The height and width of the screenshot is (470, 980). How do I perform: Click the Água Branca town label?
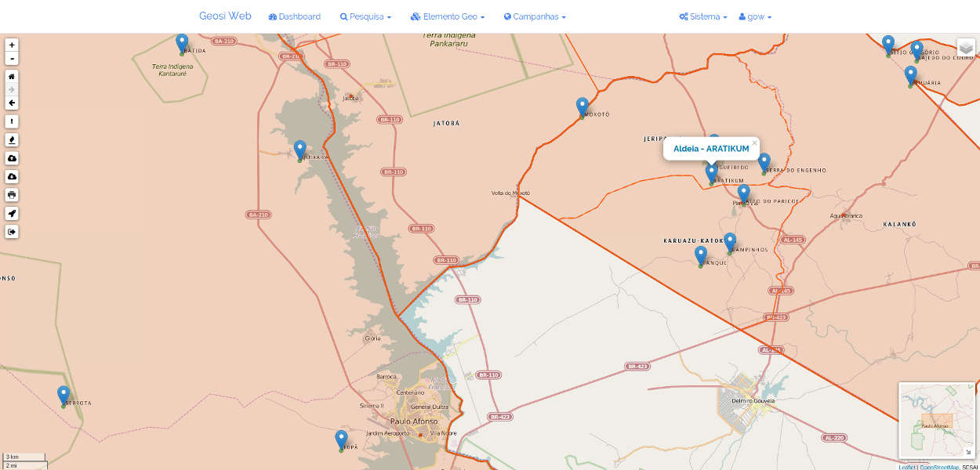[847, 215]
